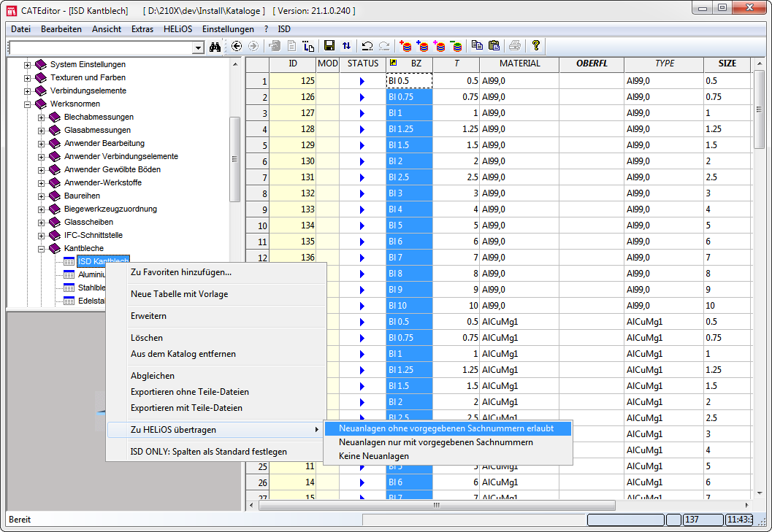Click the save diskette icon
772x532 pixels.
[x=329, y=46]
